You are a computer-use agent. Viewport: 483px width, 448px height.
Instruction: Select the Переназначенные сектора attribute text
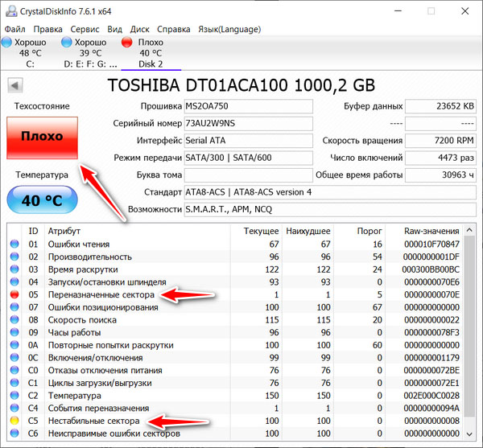[101, 294]
